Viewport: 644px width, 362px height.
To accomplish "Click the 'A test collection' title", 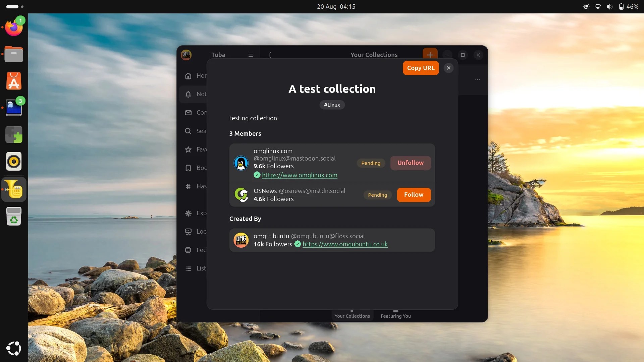I will coord(332,89).
